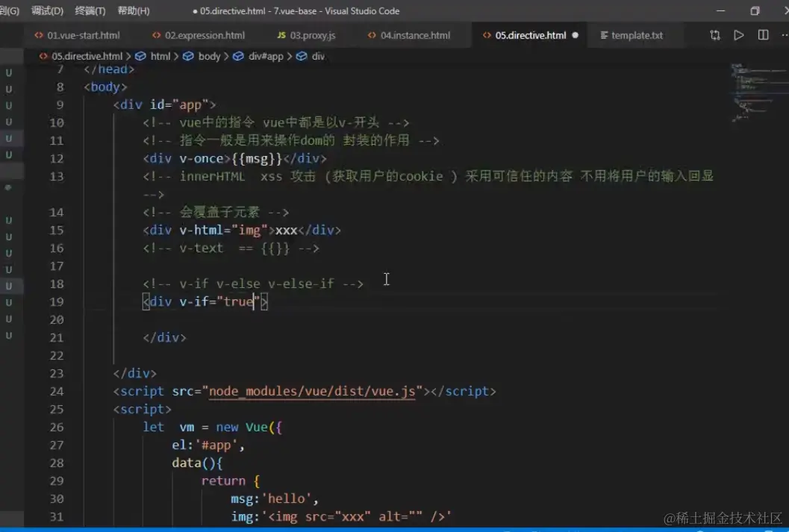
Task: Open the 帮助(H) help menu
Action: click(x=134, y=10)
